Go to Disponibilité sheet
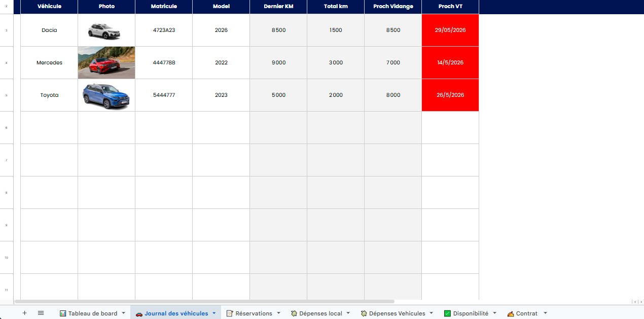 click(471, 313)
